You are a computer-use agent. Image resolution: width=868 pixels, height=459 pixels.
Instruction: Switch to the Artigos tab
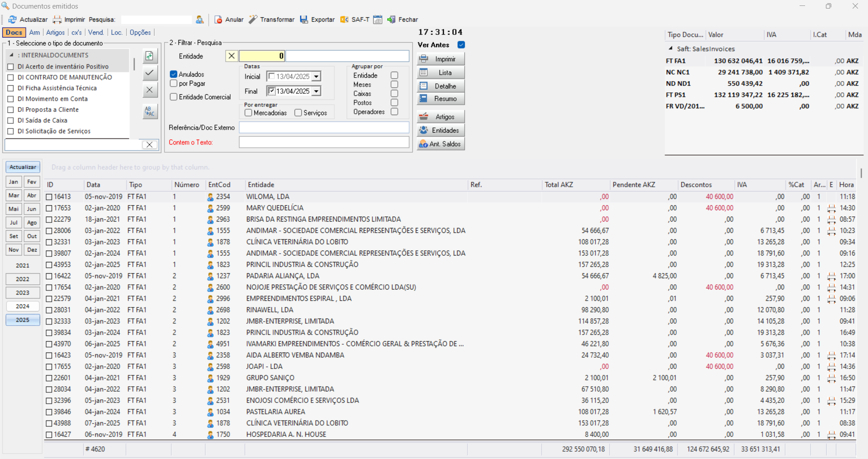[55, 32]
